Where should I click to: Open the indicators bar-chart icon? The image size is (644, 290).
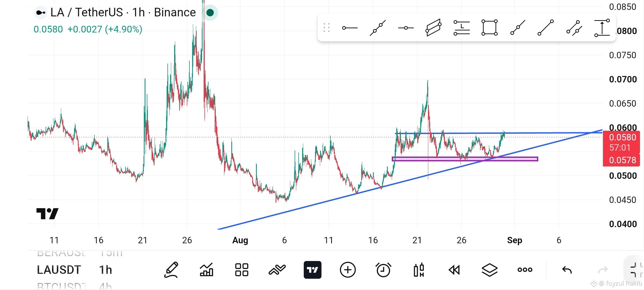[x=206, y=270]
